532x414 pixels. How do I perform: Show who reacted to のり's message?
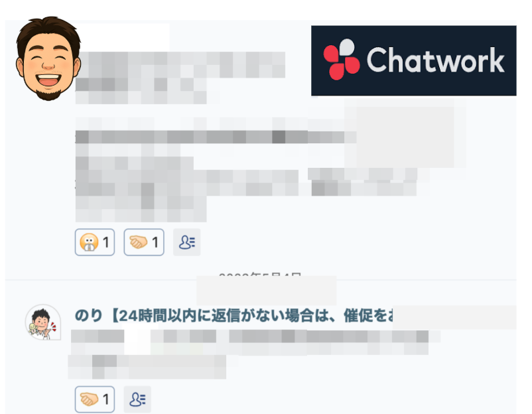[137, 399]
